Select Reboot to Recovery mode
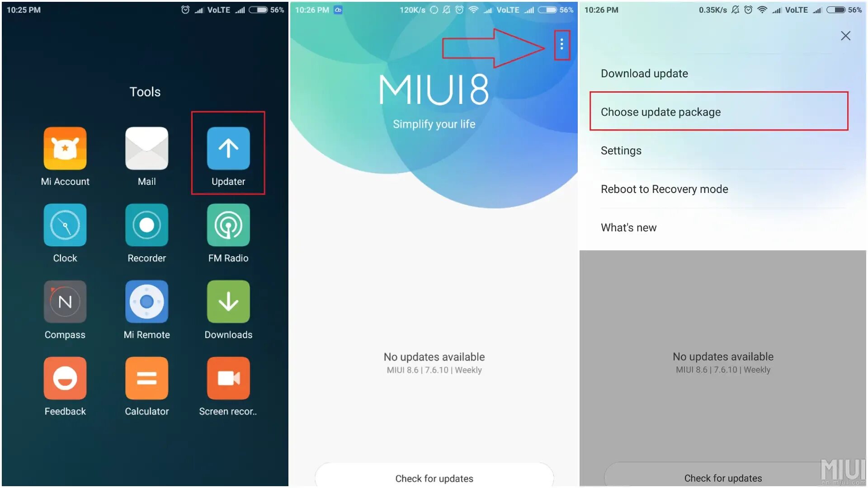 click(664, 189)
